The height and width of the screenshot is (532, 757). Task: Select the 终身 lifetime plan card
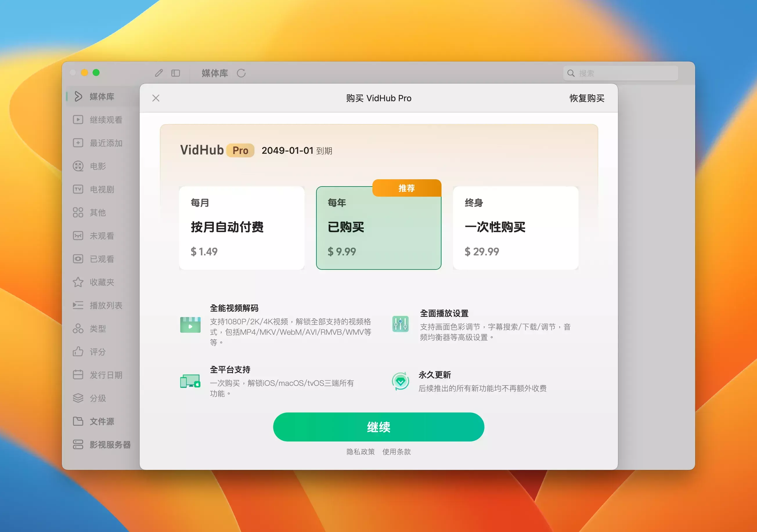coord(515,228)
